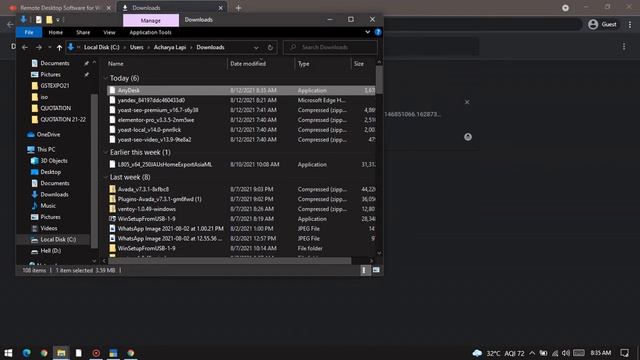Go up one folder level

pos(60,47)
